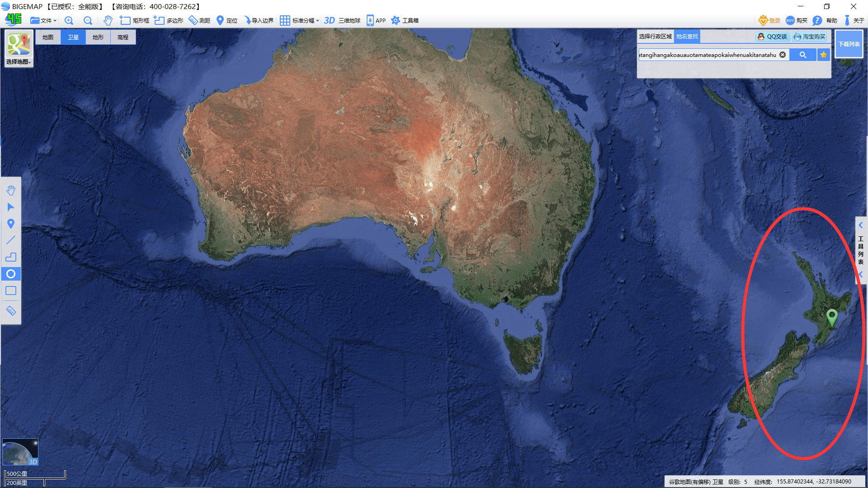Screen dimensions: 868x488
Task: Switch to the 地形 terrain tab
Action: tap(98, 37)
